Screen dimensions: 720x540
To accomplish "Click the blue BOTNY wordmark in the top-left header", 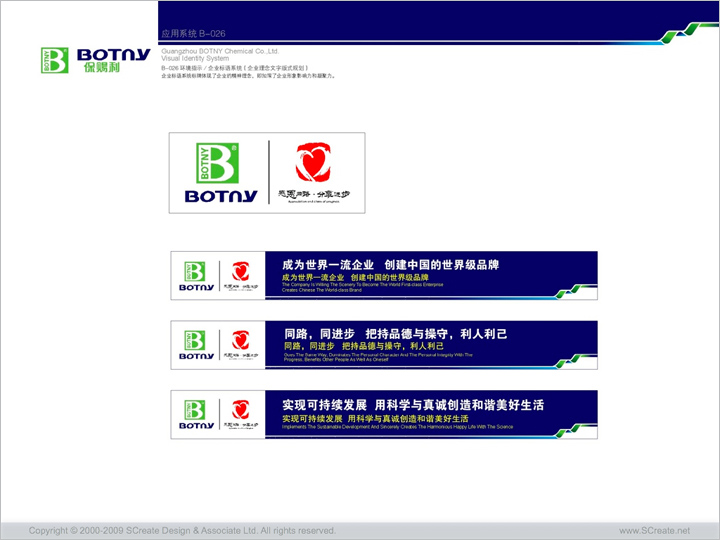I will point(113,55).
